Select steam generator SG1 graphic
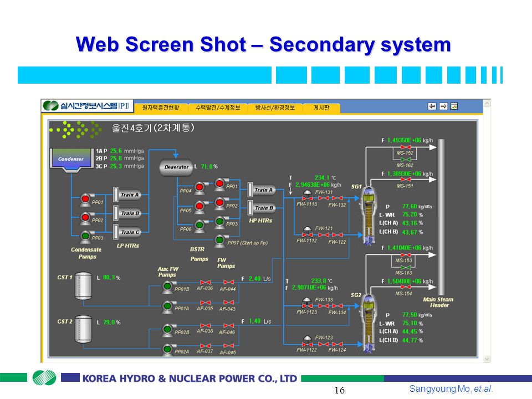532x399 pixels. [x=369, y=216]
